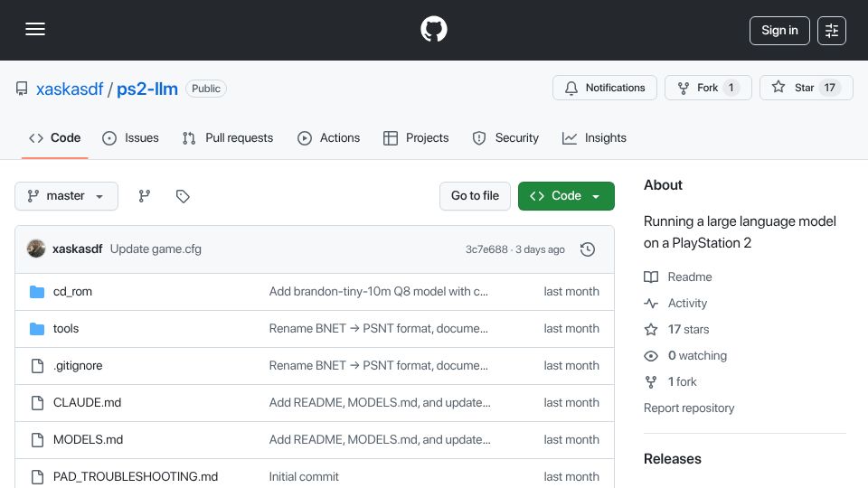Screen dimensions: 868x488
Task: Click the Notifications bell button
Action: [605, 88]
